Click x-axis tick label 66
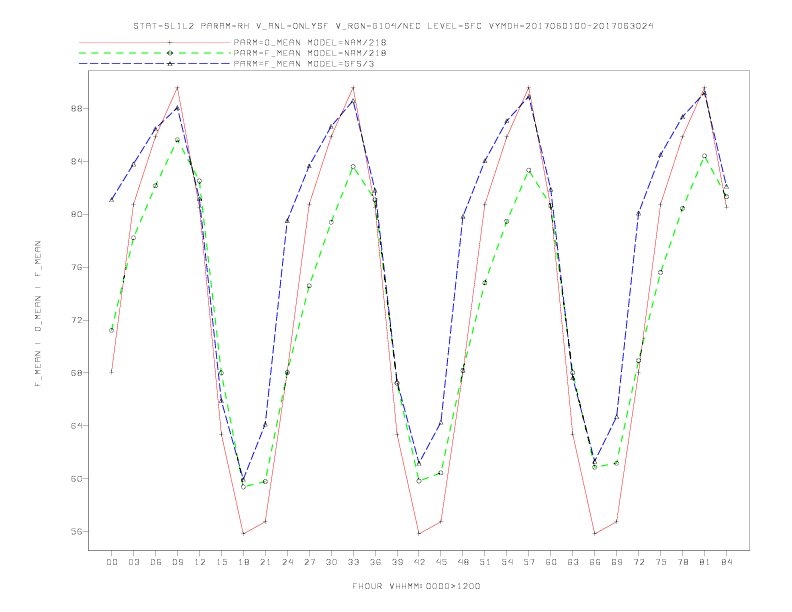This screenshot has width=792, height=612. pyautogui.click(x=595, y=562)
